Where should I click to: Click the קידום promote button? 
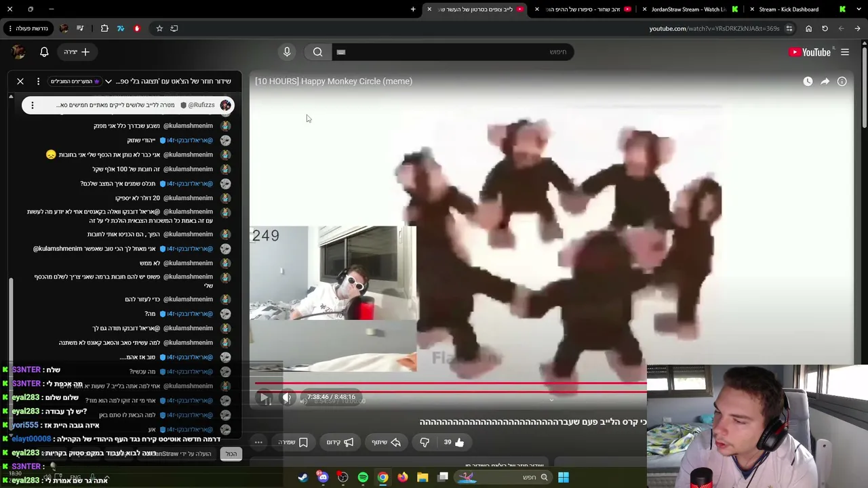point(340,442)
